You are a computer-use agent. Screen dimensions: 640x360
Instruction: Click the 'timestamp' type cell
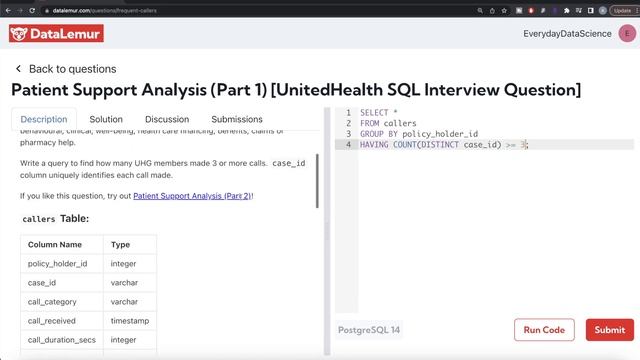point(130,321)
